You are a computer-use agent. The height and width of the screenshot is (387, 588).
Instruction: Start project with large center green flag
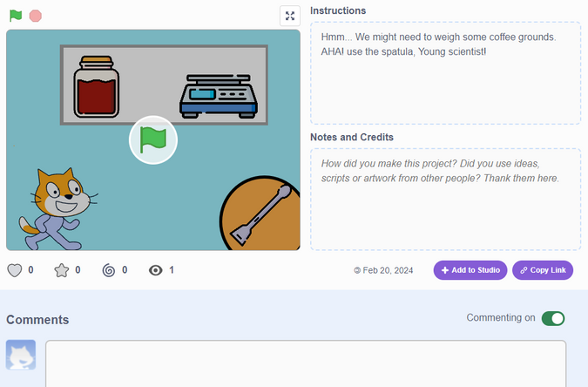click(x=153, y=140)
